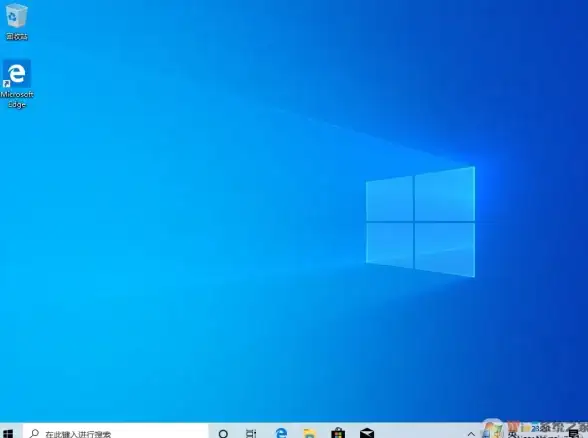Open the Mail app from the taskbar

[x=367, y=434]
